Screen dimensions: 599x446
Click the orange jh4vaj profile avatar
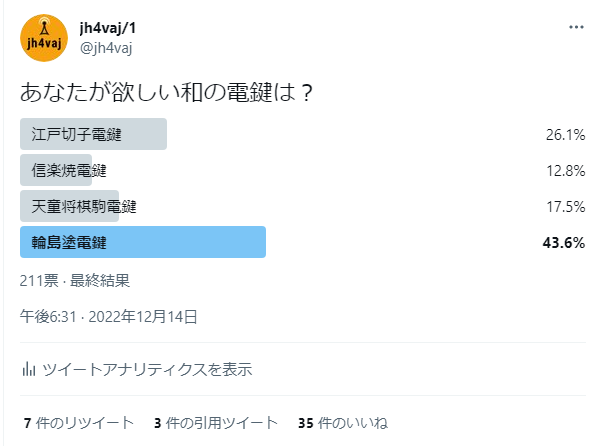click(x=44, y=38)
